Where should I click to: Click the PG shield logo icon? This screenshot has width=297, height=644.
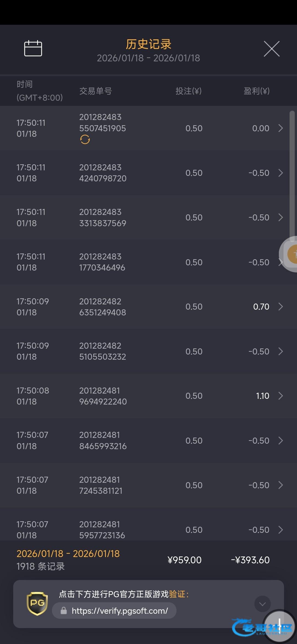[37, 604]
